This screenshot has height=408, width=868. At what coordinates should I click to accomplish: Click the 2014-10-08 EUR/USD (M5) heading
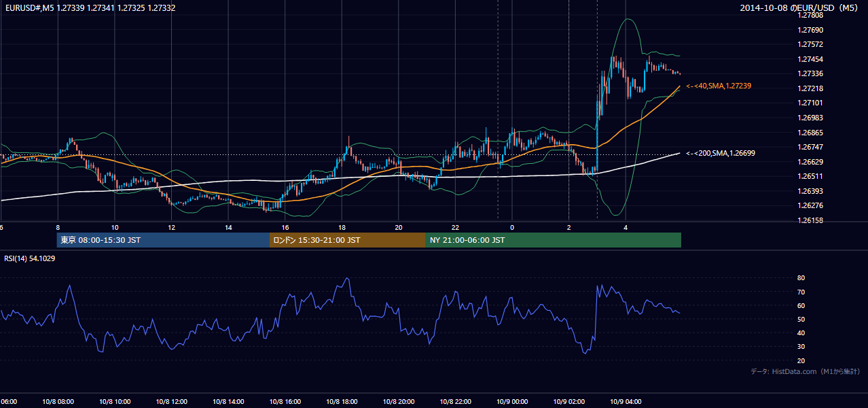point(800,8)
